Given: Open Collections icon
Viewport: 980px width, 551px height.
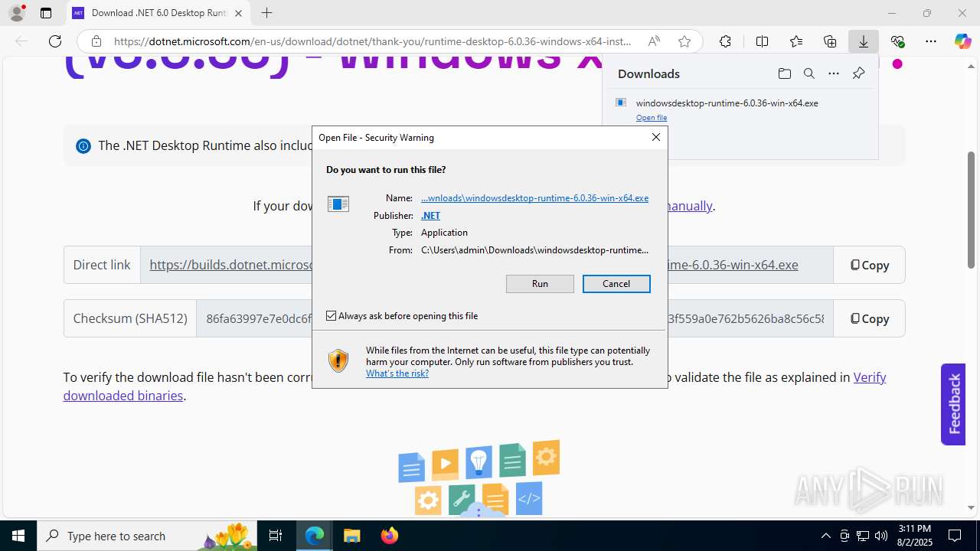Looking at the screenshot, I should [830, 41].
